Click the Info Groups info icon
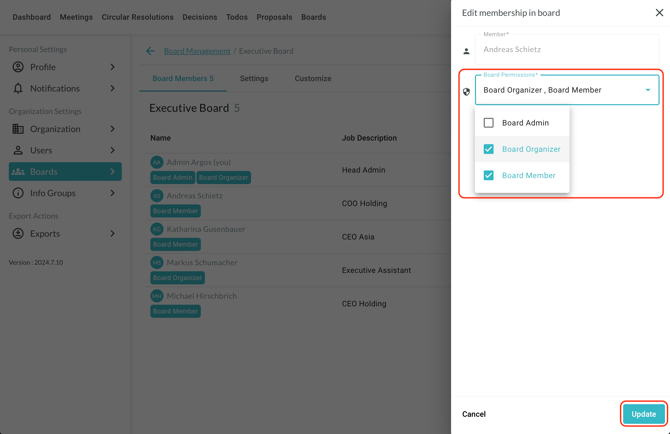Image resolution: width=670 pixels, height=434 pixels. (18, 193)
